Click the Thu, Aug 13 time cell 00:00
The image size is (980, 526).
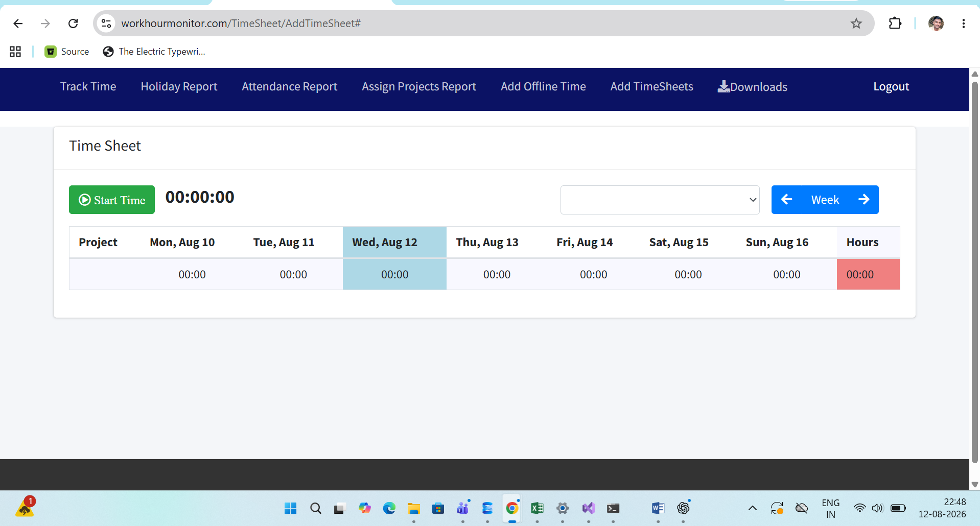497,275
